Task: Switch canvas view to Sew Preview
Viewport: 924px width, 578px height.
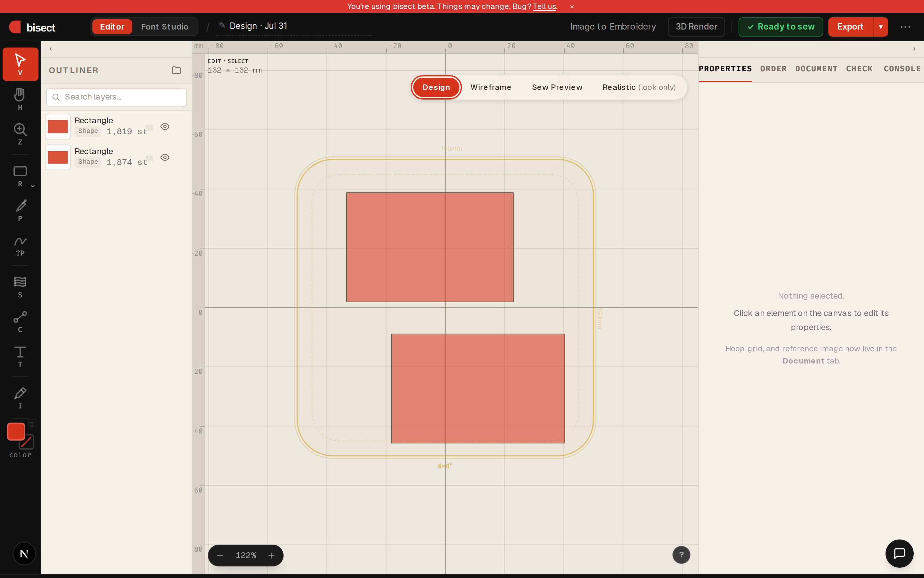Action: [557, 87]
